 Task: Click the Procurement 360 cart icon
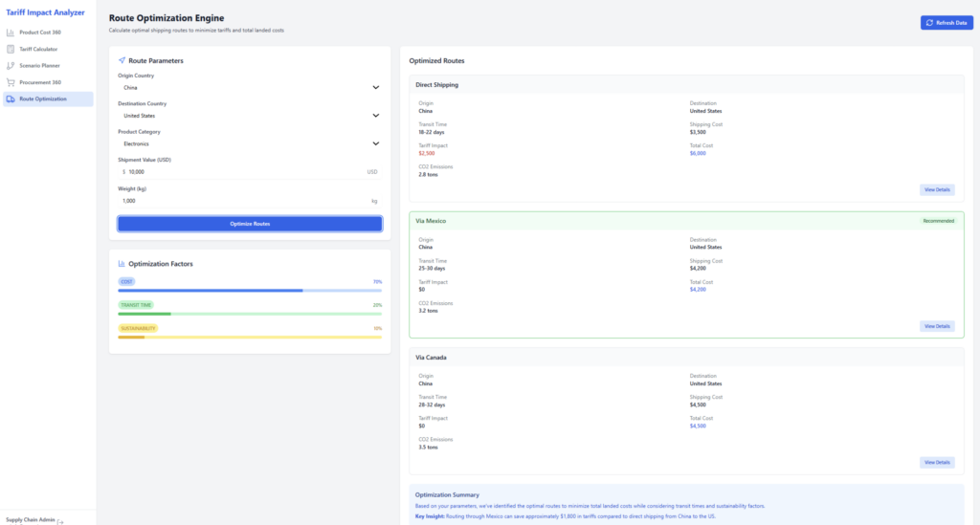[11, 82]
